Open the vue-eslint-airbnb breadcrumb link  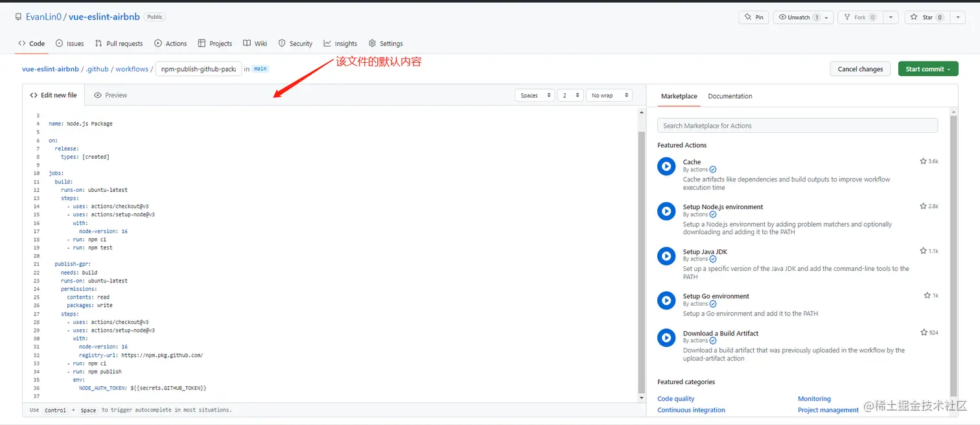point(51,69)
